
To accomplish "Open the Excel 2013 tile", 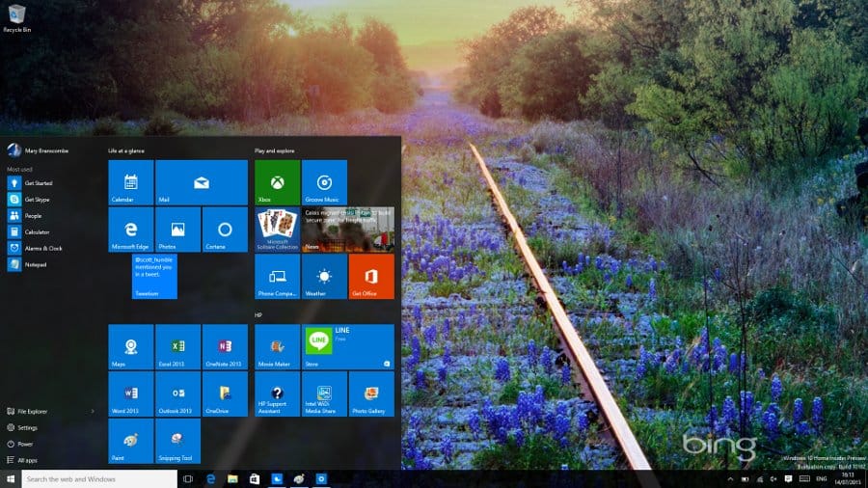I will [x=177, y=347].
